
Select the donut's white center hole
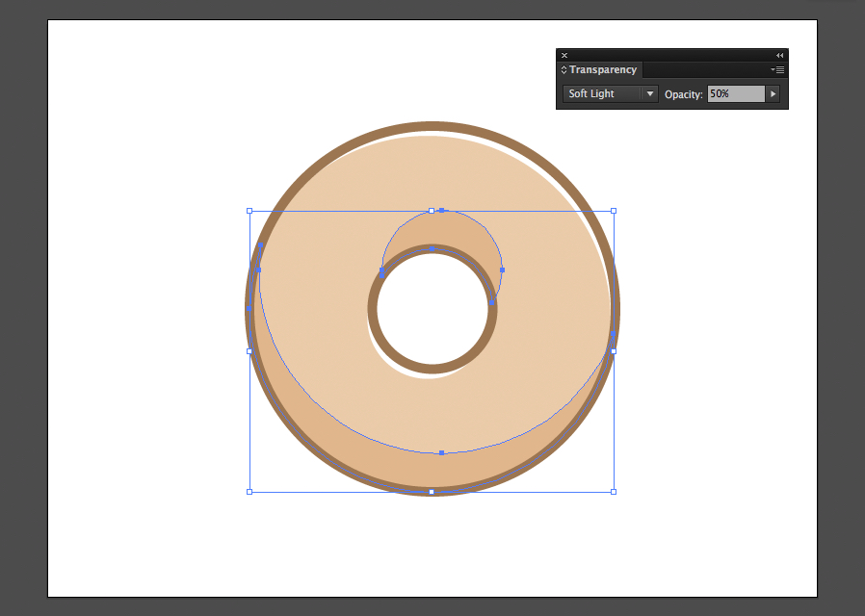[432, 309]
